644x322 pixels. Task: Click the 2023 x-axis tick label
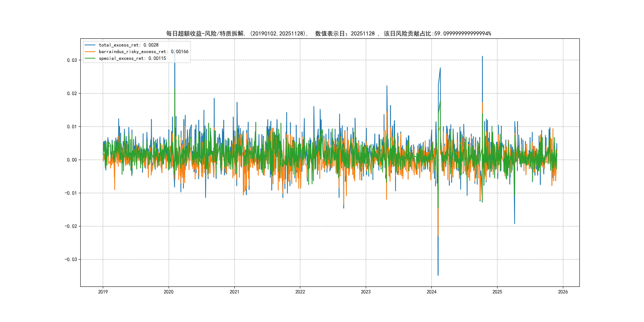click(x=366, y=292)
